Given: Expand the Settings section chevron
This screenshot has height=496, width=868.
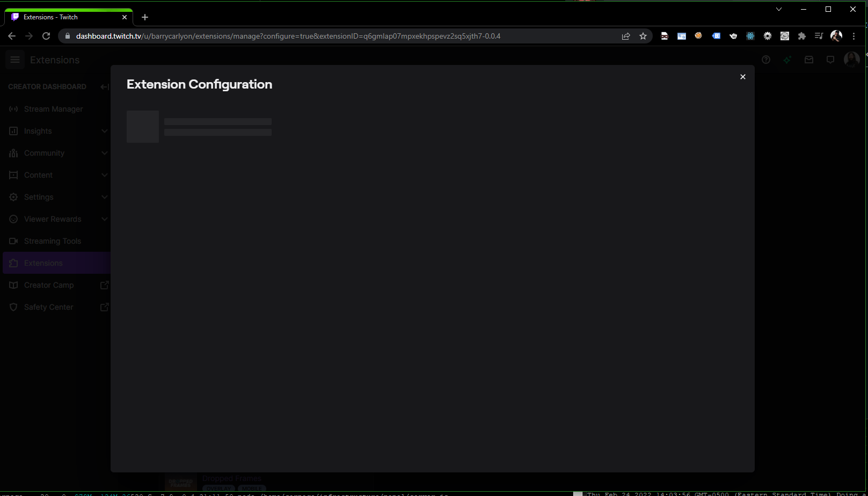Looking at the screenshot, I should coord(104,197).
